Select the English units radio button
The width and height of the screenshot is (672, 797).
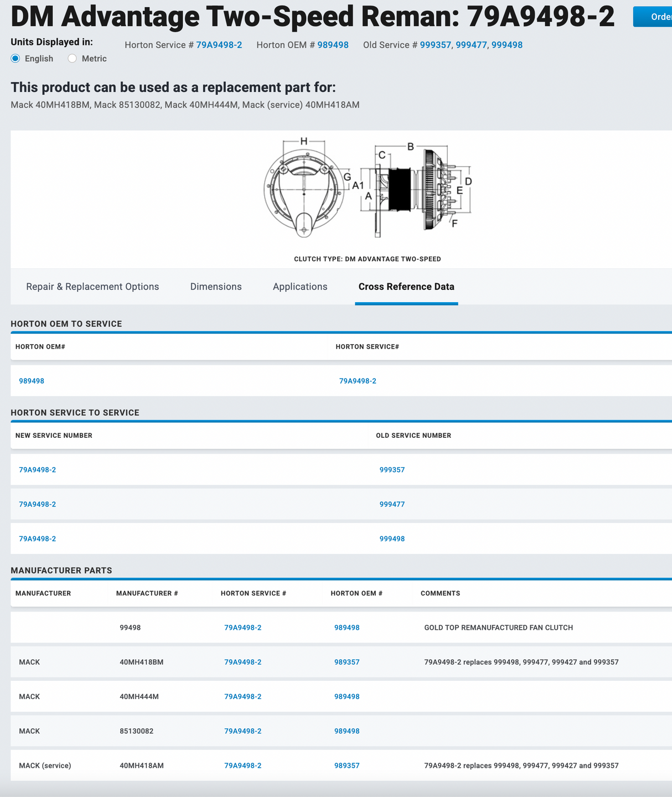click(x=15, y=59)
